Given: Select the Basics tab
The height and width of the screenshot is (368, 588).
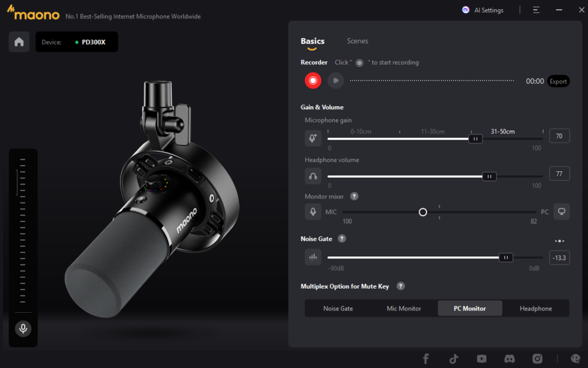Looking at the screenshot, I should (x=312, y=41).
